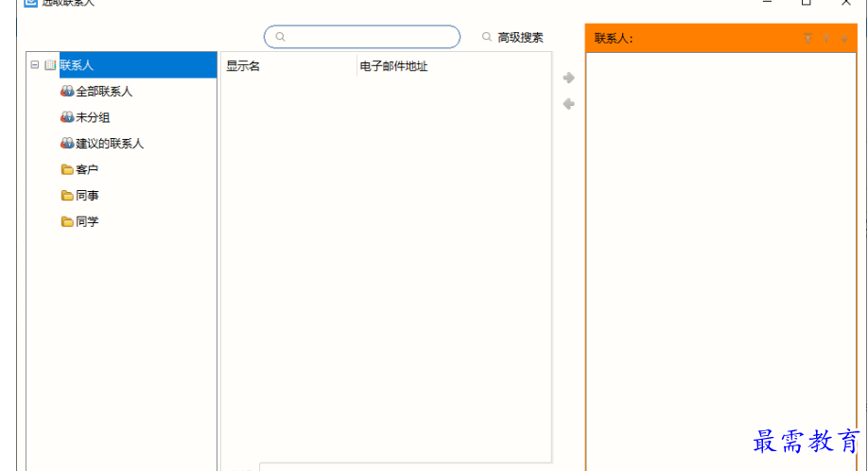Select the 联系人 root tree item
868x471 pixels.
(138, 64)
